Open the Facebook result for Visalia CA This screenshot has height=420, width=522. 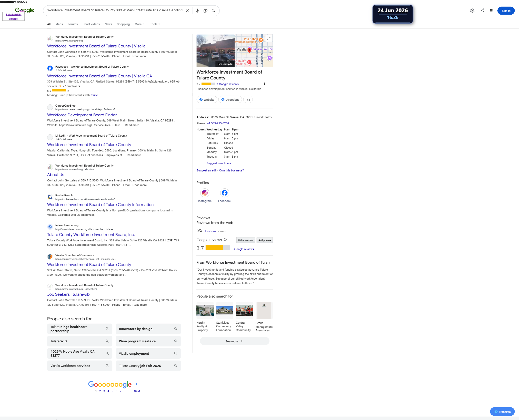(99, 76)
